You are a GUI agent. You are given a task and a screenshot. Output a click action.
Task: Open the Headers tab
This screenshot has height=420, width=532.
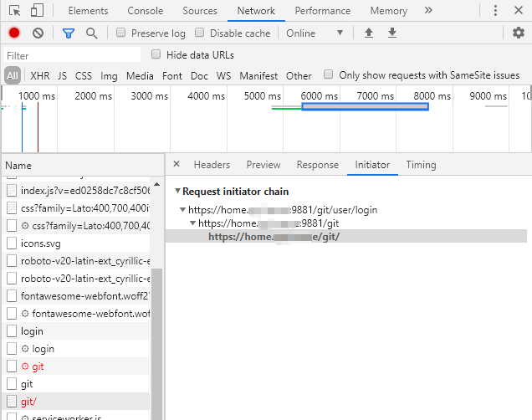tap(212, 165)
